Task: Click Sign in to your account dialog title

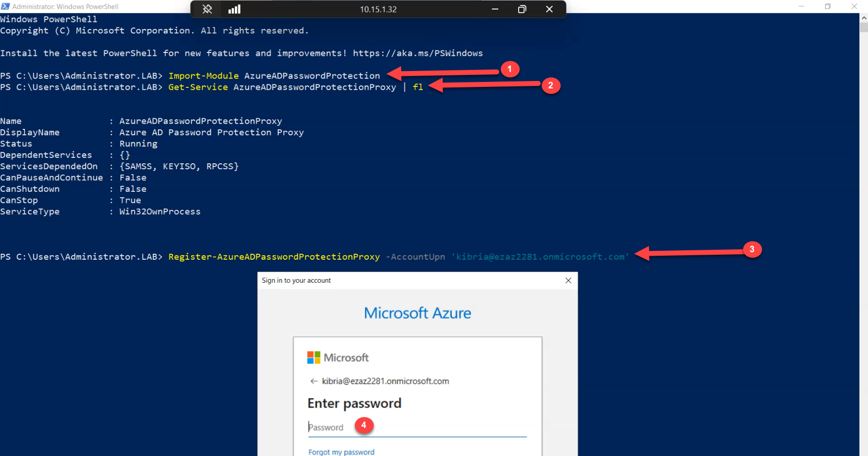Action: pos(296,280)
